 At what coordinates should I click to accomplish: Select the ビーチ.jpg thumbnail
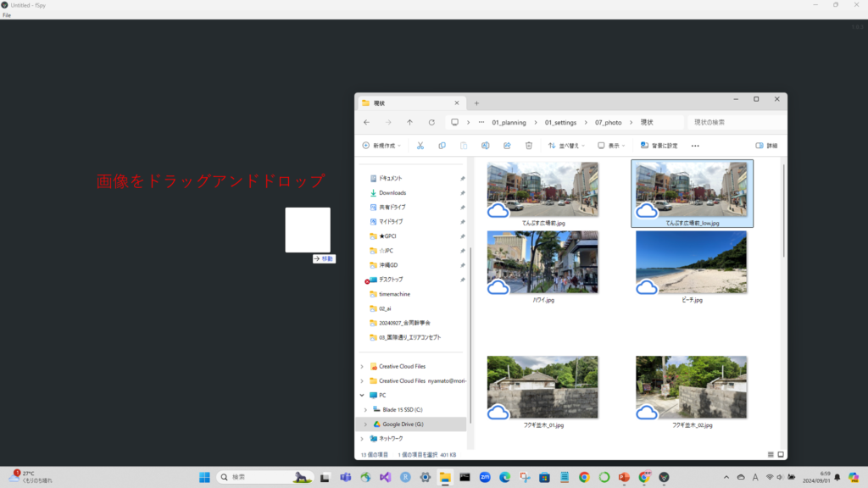pyautogui.click(x=691, y=263)
